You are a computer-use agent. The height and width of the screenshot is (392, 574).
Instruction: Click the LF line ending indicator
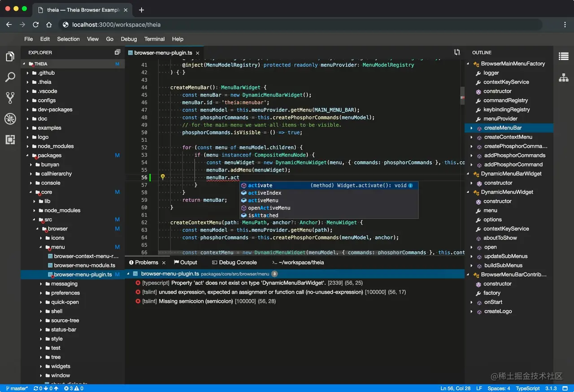pyautogui.click(x=479, y=388)
